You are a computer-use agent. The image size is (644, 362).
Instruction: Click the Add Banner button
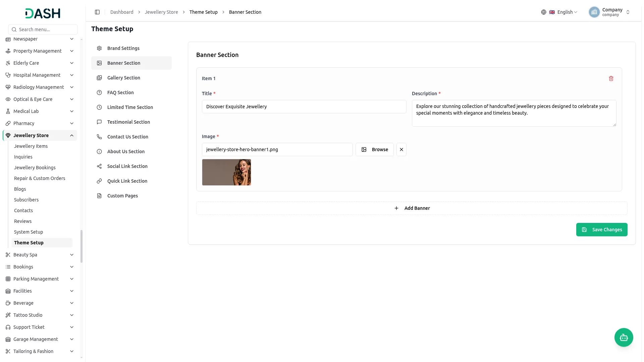pyautogui.click(x=412, y=208)
